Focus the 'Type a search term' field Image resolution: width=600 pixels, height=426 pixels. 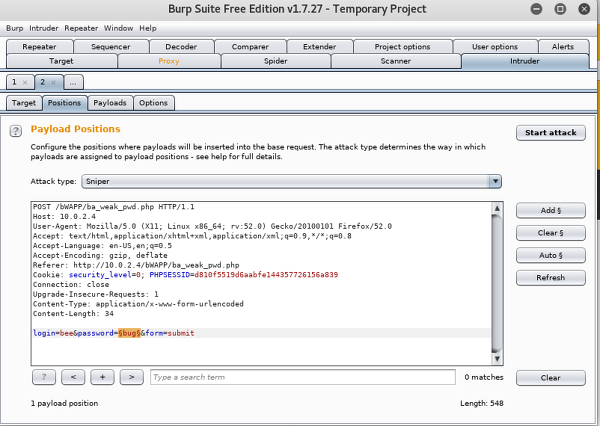303,377
